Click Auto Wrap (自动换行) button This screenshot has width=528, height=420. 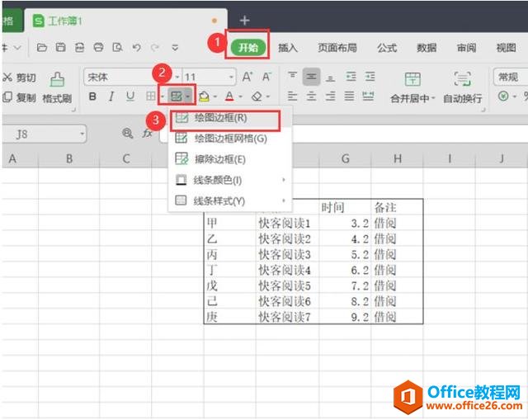[x=462, y=88]
